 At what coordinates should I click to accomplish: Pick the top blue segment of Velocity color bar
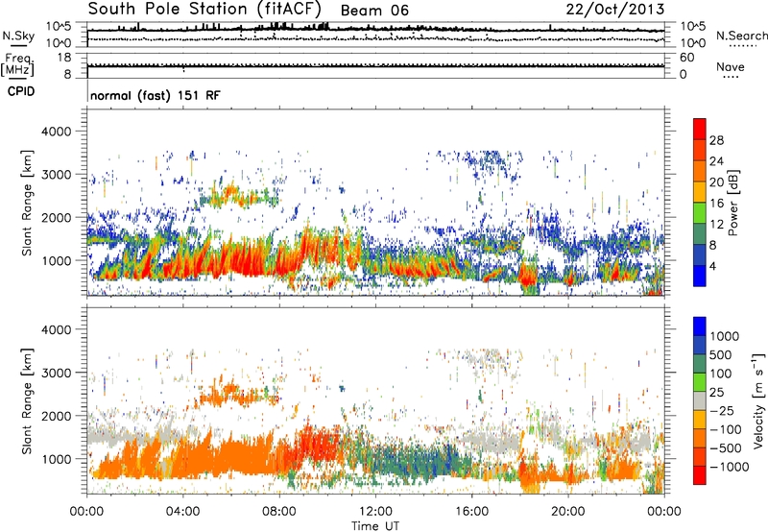[x=700, y=326]
